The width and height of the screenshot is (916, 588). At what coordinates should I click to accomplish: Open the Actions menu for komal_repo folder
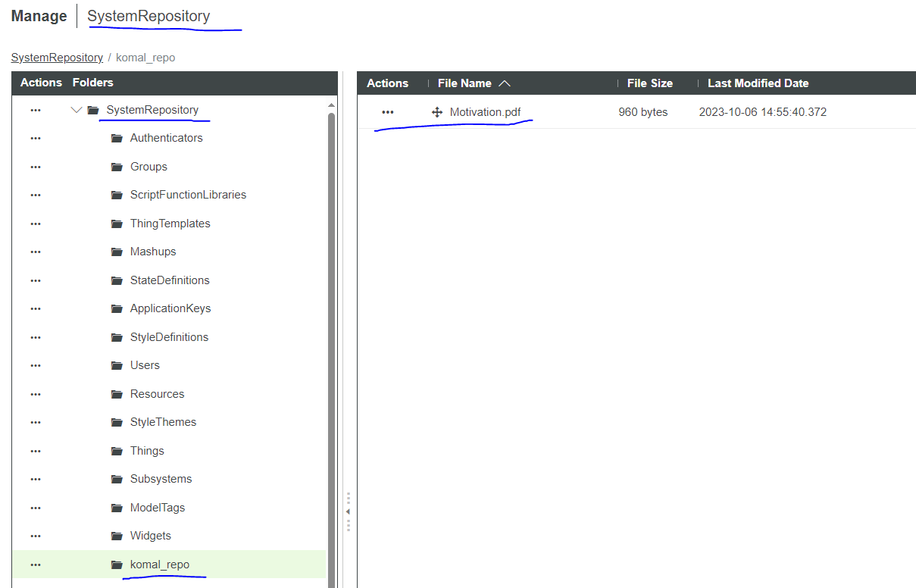coord(35,565)
